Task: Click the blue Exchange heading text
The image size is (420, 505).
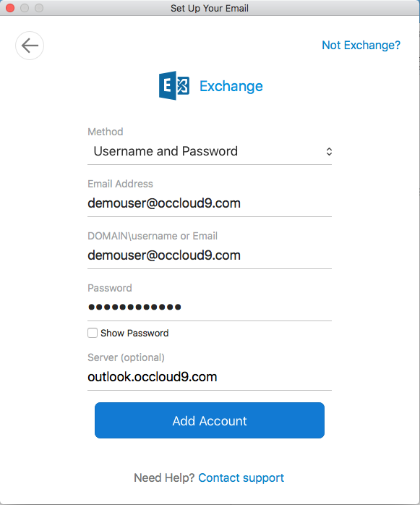Action: pyautogui.click(x=231, y=86)
